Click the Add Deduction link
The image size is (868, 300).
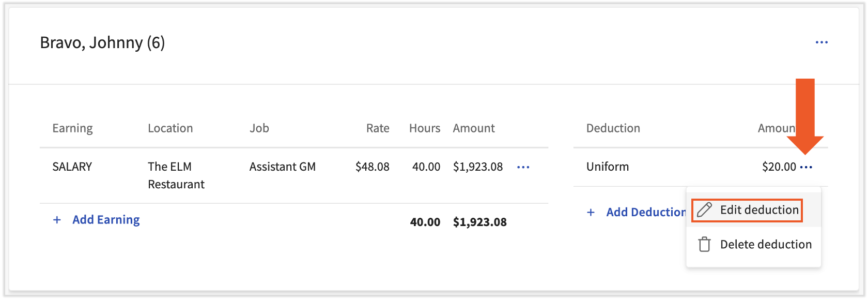click(x=645, y=212)
